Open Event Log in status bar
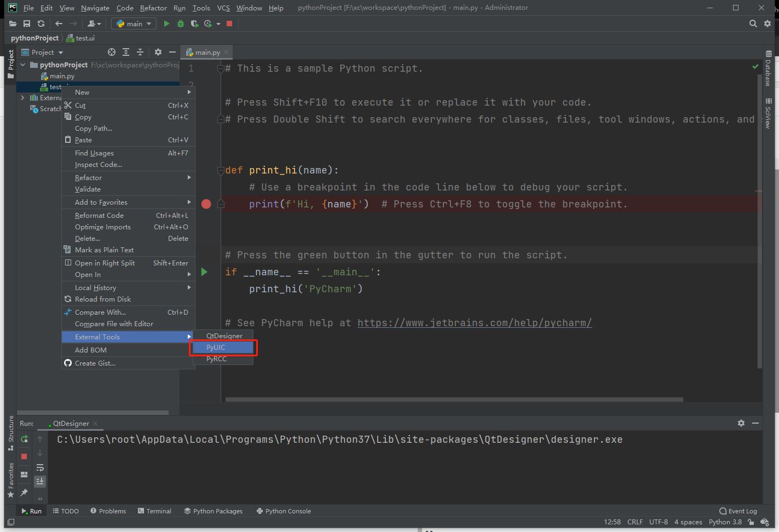Image resolution: width=779 pixels, height=532 pixels. point(738,511)
